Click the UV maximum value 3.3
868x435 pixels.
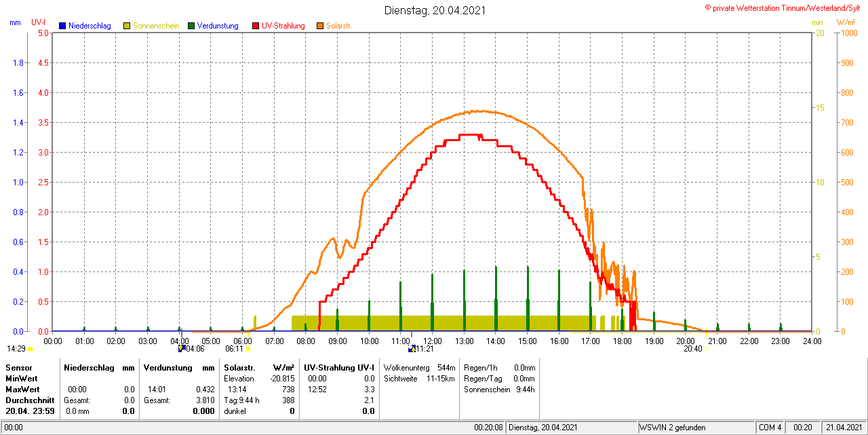point(369,390)
